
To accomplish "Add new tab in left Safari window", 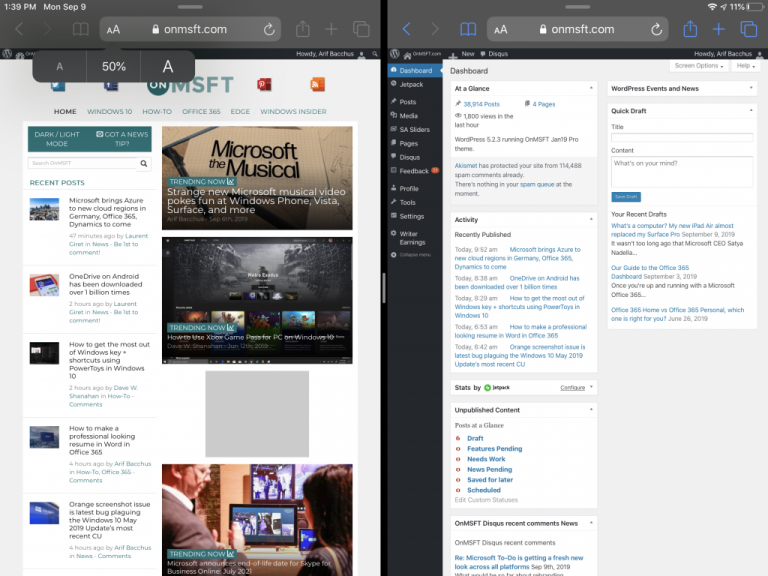I will click(331, 29).
